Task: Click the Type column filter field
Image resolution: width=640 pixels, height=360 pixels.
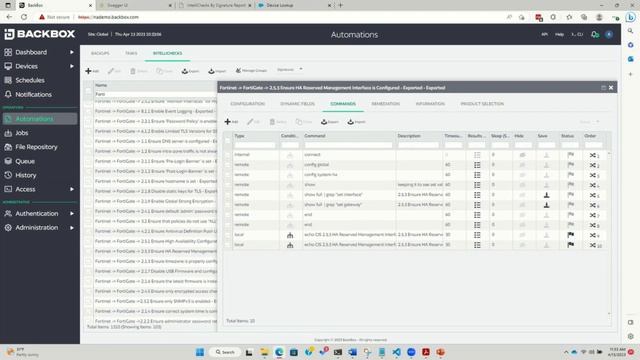Action: 255,145
